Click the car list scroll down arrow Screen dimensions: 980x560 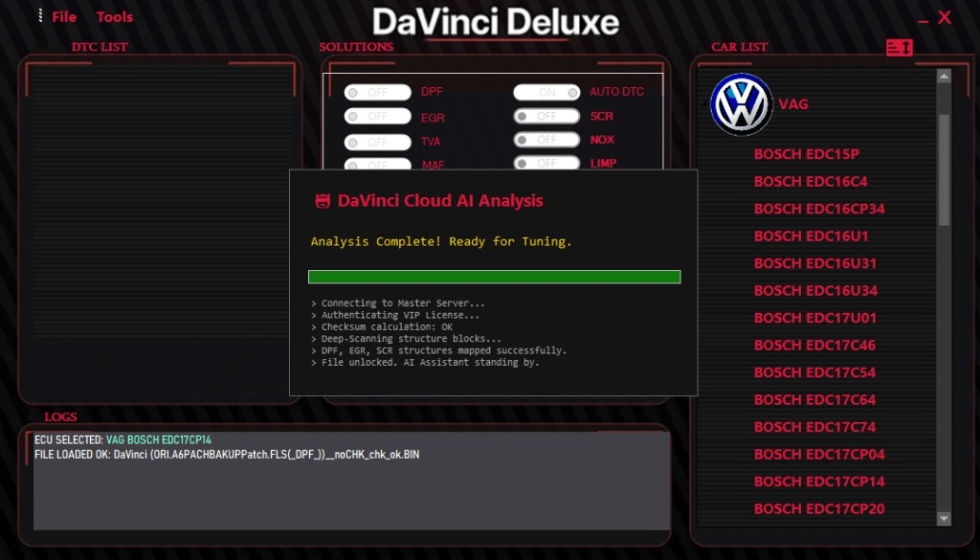[x=944, y=519]
